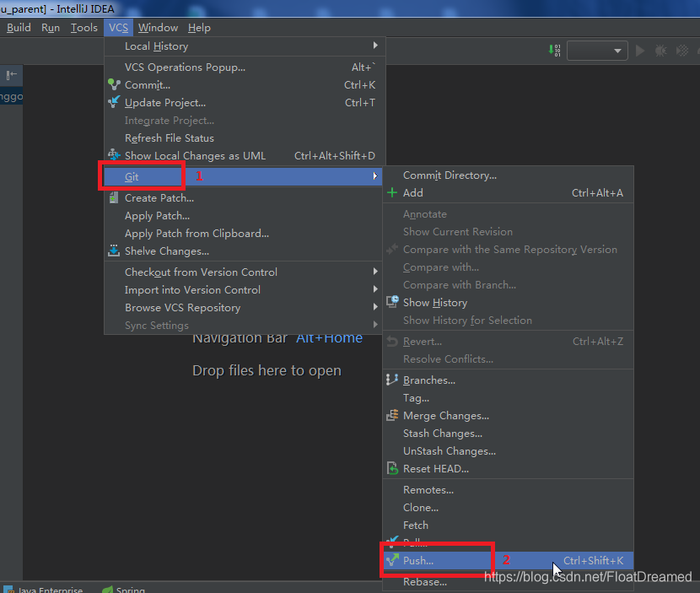Expand Local History submenu

pos(243,46)
